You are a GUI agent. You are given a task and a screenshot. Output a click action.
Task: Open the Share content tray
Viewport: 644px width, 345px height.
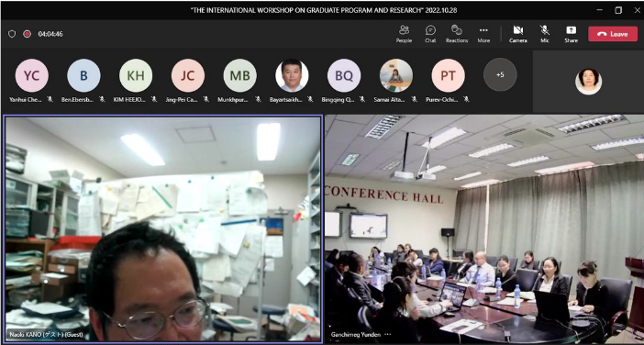(571, 34)
